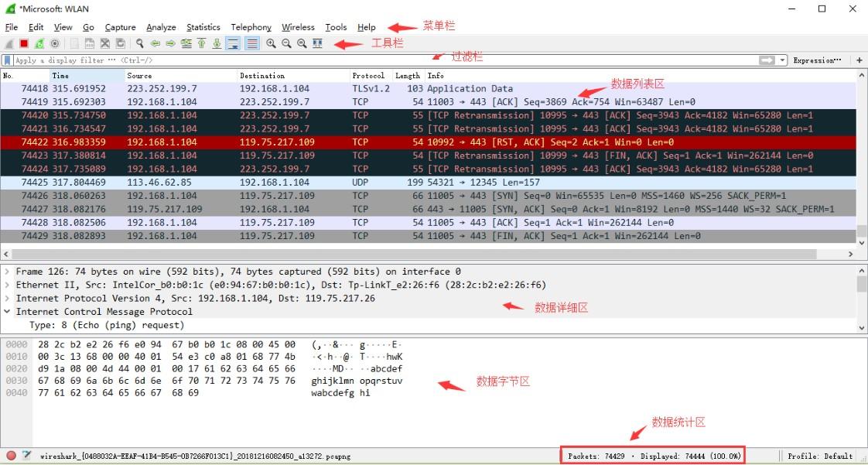This screenshot has width=868, height=465.
Task: Collapse Internet Control Message Protocol node
Action: [x=7, y=312]
